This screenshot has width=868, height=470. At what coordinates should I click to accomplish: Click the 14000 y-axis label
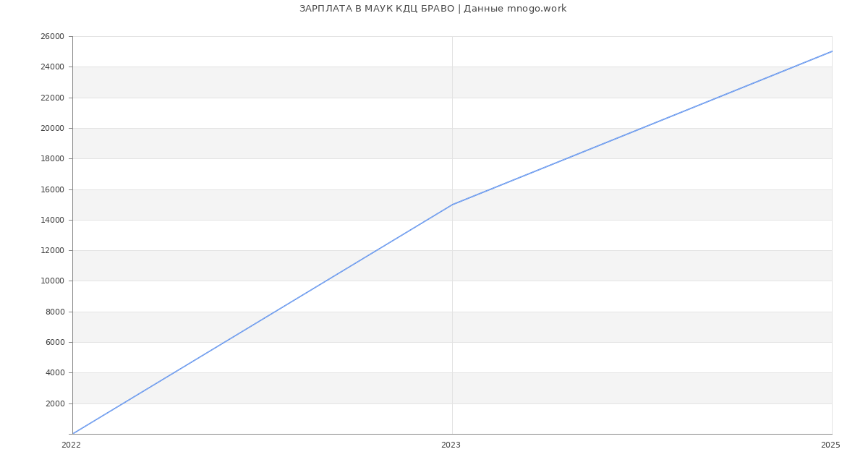pos(52,221)
